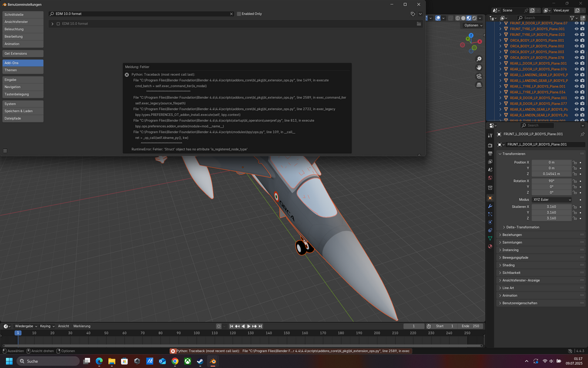Screen dimensions: 588x368
Task: Launch Steam from the Windows taskbar
Action: [x=200, y=361]
